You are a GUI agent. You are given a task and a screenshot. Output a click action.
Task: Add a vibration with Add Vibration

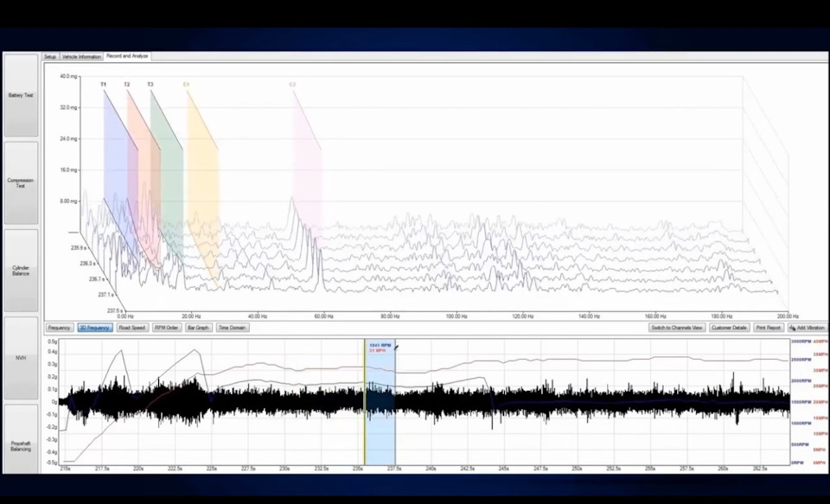808,328
